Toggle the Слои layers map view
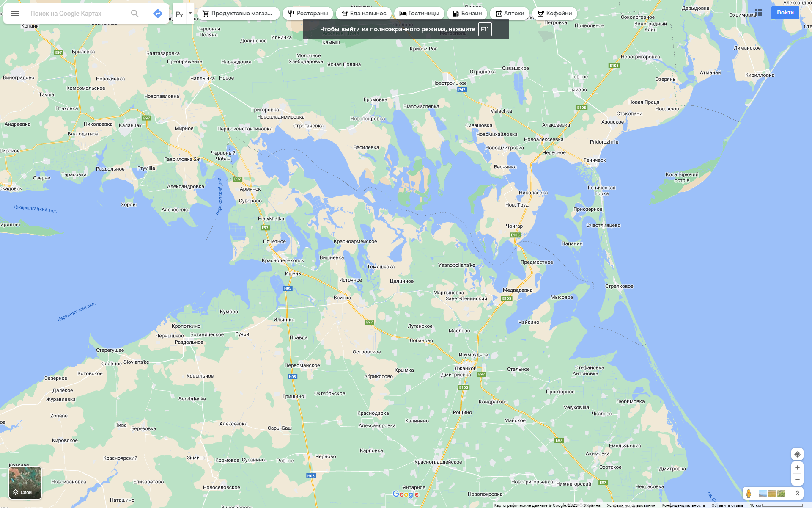The width and height of the screenshot is (812, 508). point(25,483)
